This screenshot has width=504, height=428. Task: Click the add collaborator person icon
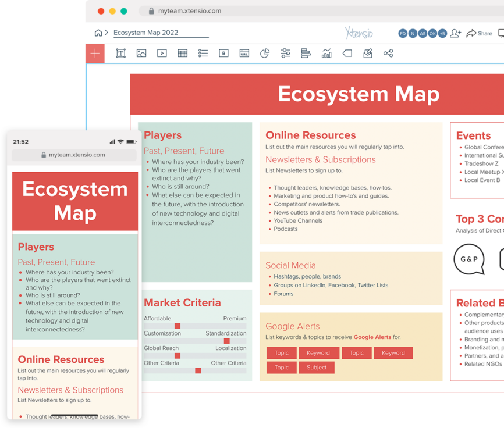[456, 33]
